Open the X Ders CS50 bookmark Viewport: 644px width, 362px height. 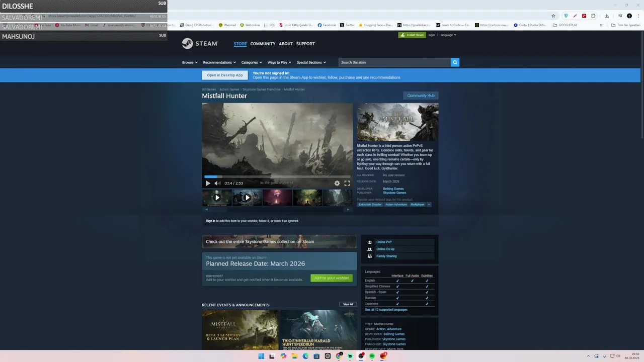197,25
